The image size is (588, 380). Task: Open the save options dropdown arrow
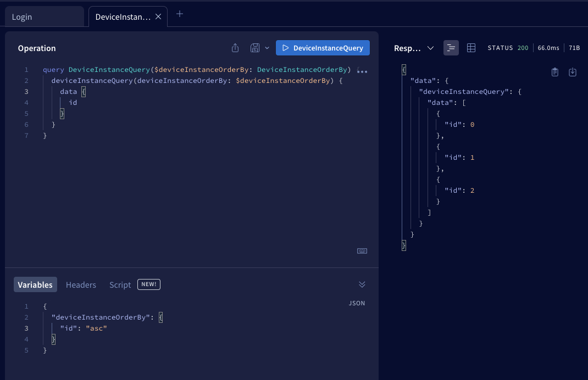[267, 48]
